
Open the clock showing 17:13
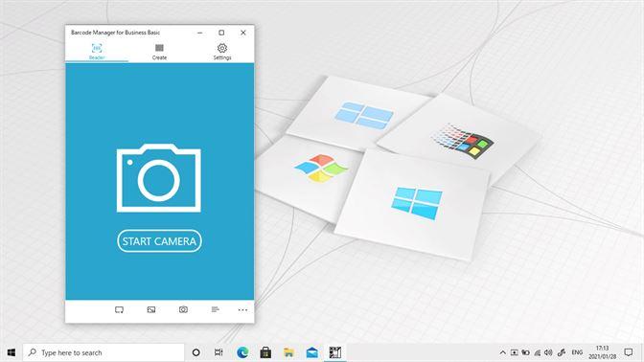602,352
